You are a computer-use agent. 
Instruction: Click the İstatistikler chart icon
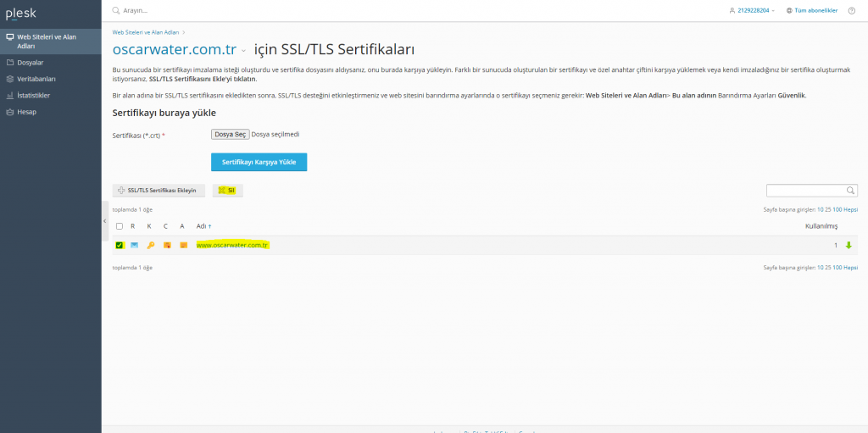[9, 95]
